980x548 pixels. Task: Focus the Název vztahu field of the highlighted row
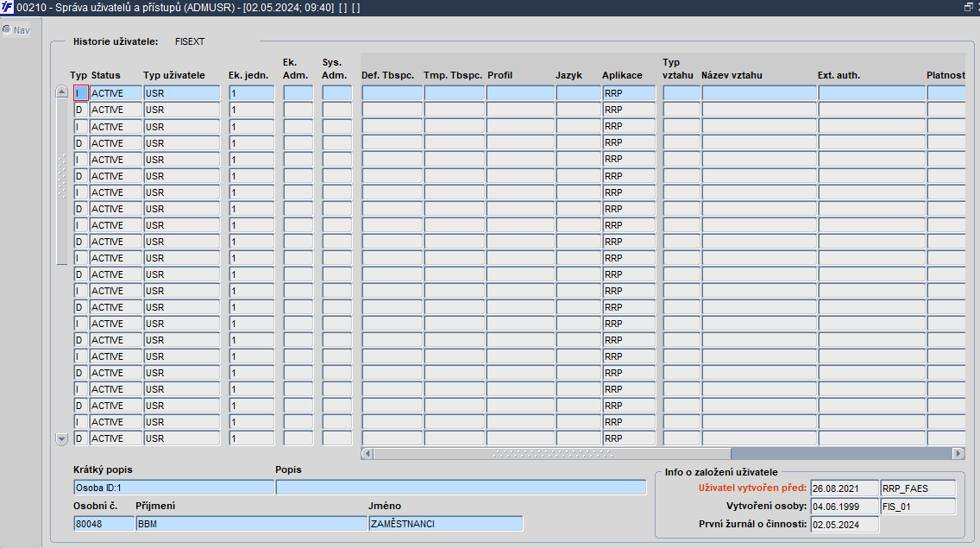[759, 93]
